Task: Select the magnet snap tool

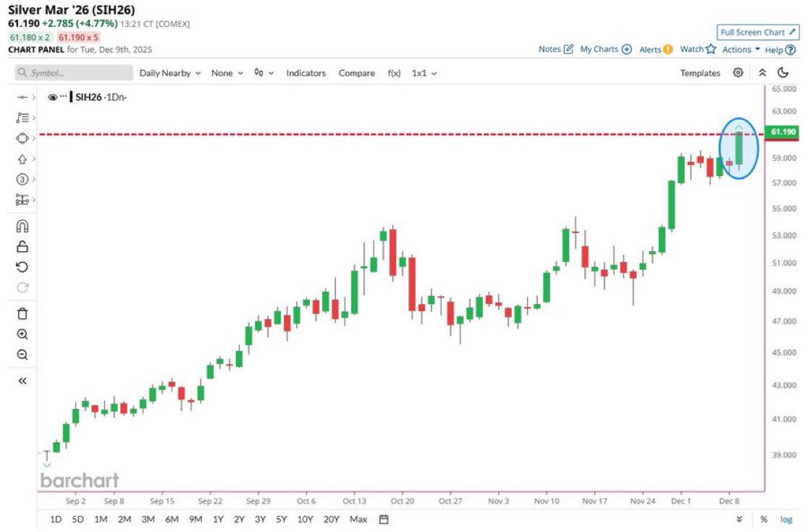Action: [22, 226]
